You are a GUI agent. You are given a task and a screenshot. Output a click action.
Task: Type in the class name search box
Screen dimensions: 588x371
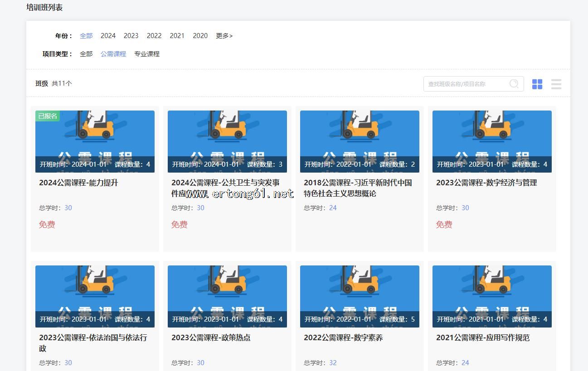coord(467,84)
